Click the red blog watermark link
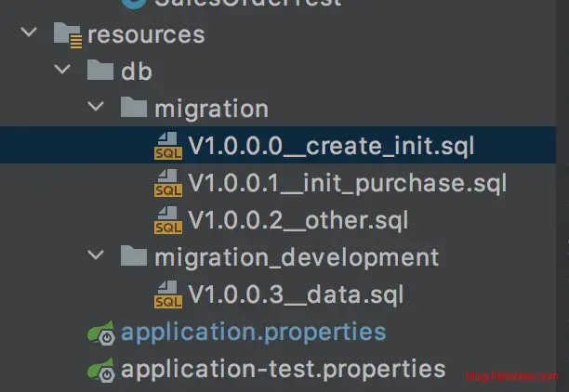 click(513, 374)
